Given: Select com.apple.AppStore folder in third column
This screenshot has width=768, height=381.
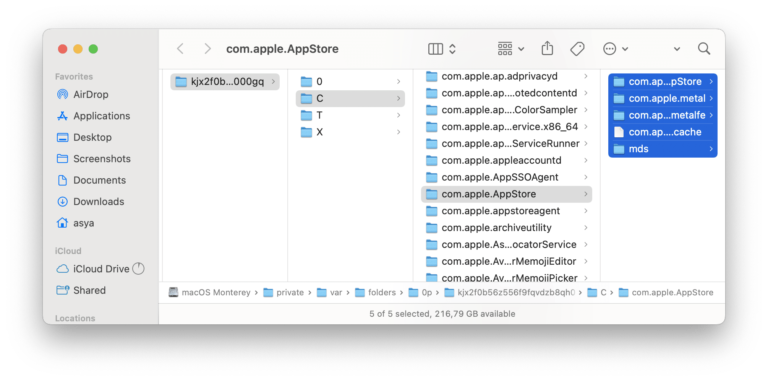Looking at the screenshot, I should (x=506, y=194).
